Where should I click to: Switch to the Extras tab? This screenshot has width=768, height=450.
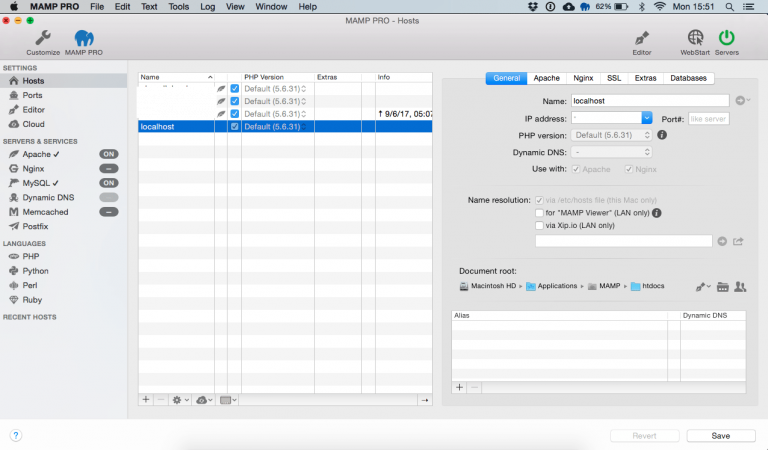click(646, 78)
